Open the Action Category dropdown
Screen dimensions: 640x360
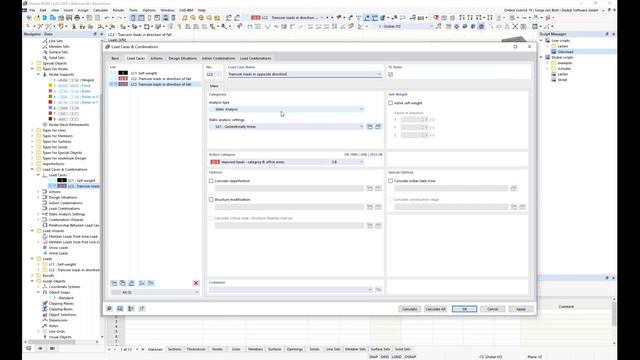point(361,162)
